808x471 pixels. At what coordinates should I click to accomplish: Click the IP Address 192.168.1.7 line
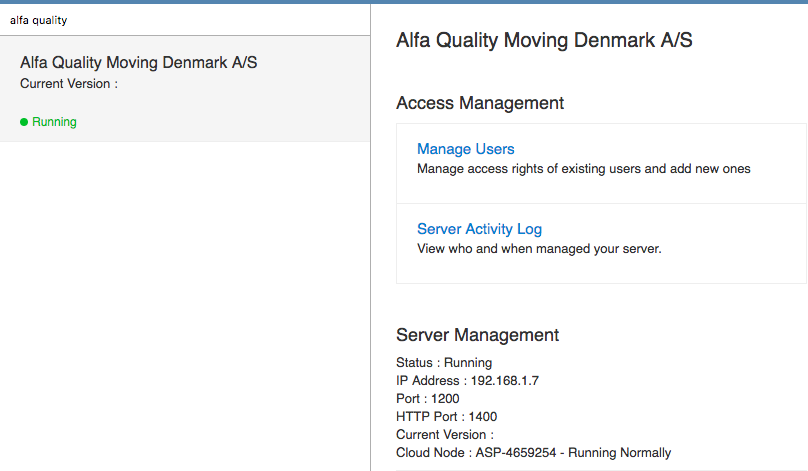[x=467, y=381]
